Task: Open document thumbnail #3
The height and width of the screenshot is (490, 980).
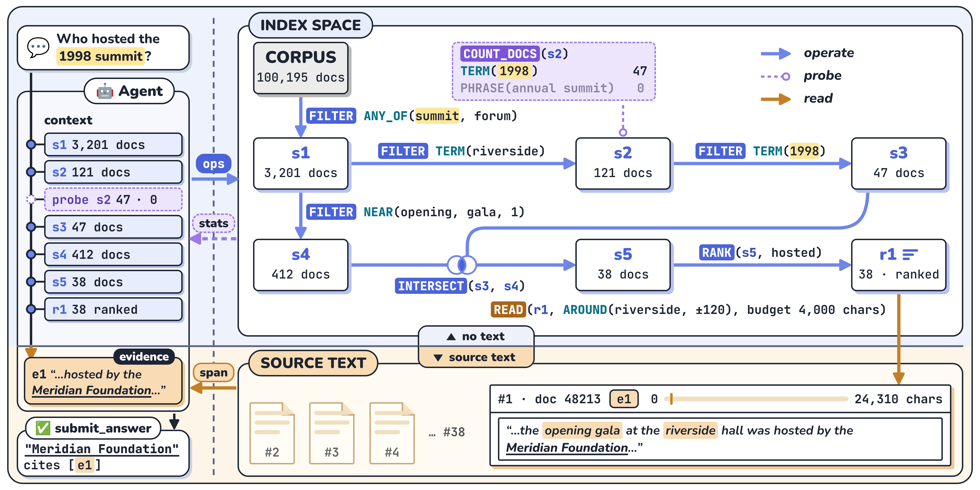Action: tap(332, 433)
